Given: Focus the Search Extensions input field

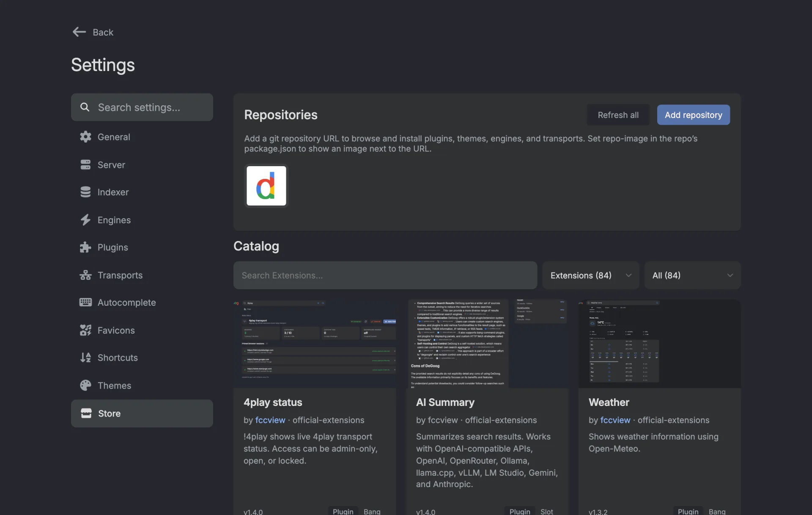Looking at the screenshot, I should pos(385,275).
